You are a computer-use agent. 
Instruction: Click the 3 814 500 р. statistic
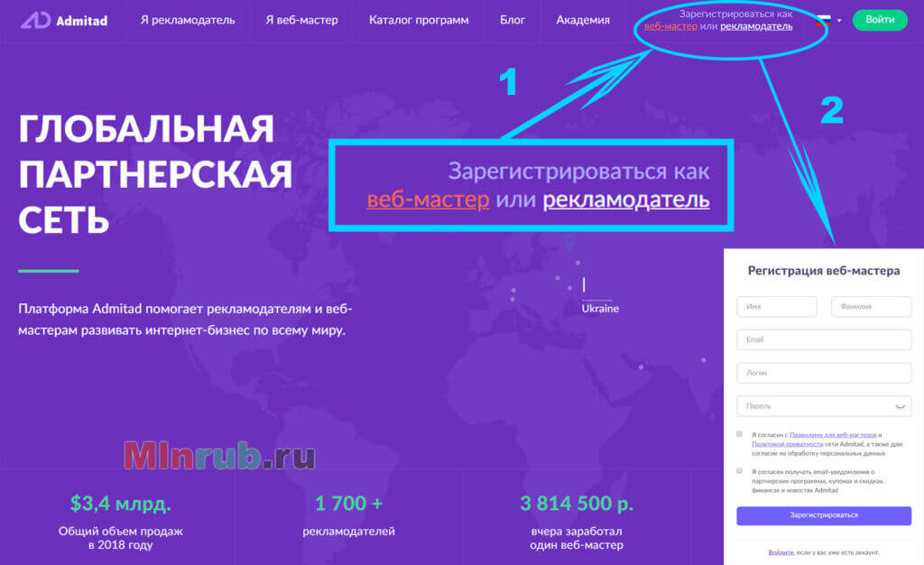(x=577, y=503)
